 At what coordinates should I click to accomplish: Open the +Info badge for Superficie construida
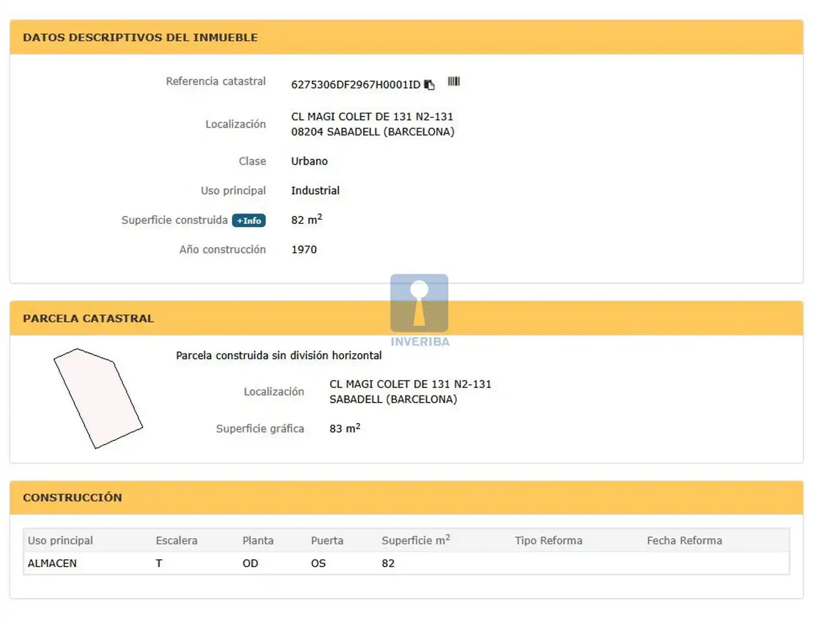(x=249, y=220)
